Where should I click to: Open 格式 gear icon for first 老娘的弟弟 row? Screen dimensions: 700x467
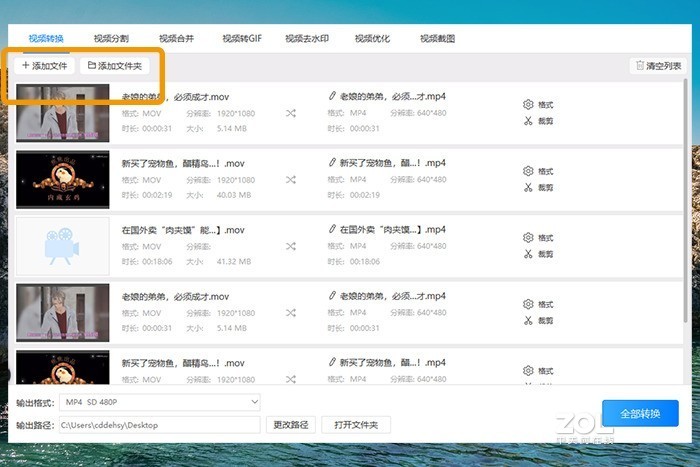point(528,104)
